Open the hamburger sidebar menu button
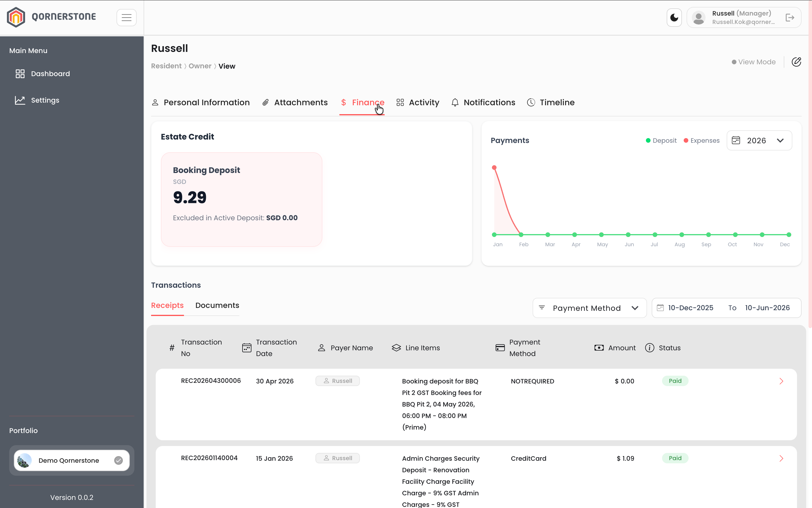812x508 pixels. pos(126,18)
